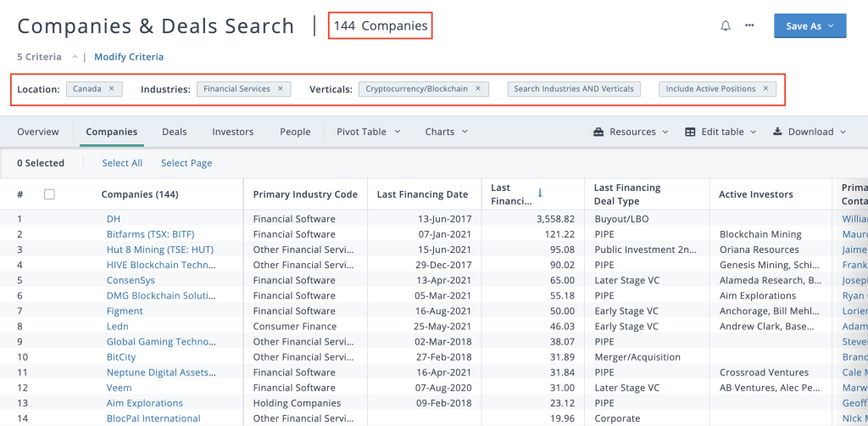Click the Last Financing Deal Type column header
The height and width of the screenshot is (426, 868).
point(627,194)
